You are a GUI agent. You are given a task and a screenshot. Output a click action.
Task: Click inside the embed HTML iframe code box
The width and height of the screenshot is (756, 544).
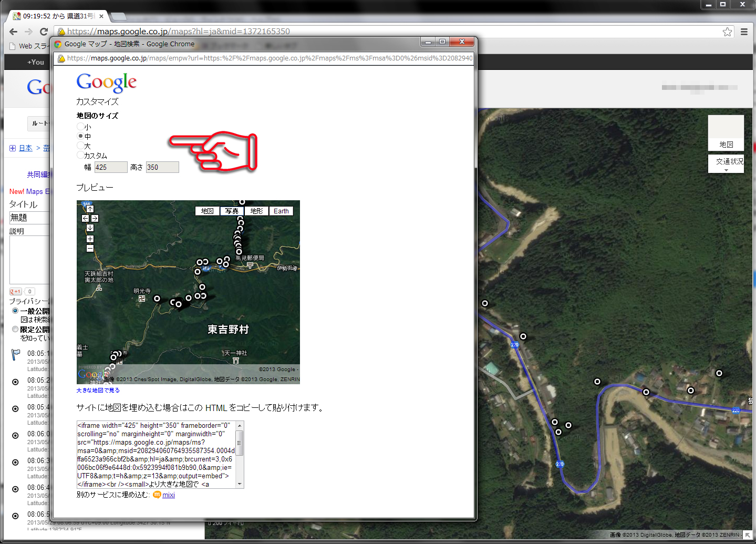[x=156, y=455]
